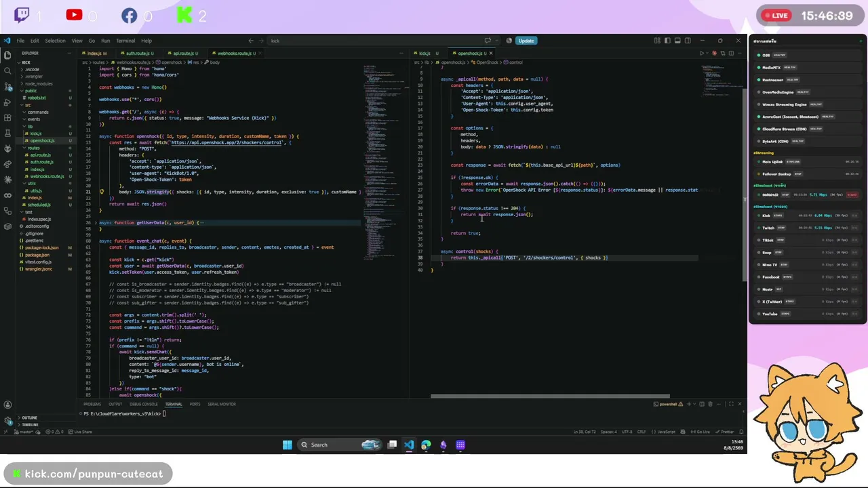Open the Terminal menu
The image size is (868, 488).
point(125,41)
